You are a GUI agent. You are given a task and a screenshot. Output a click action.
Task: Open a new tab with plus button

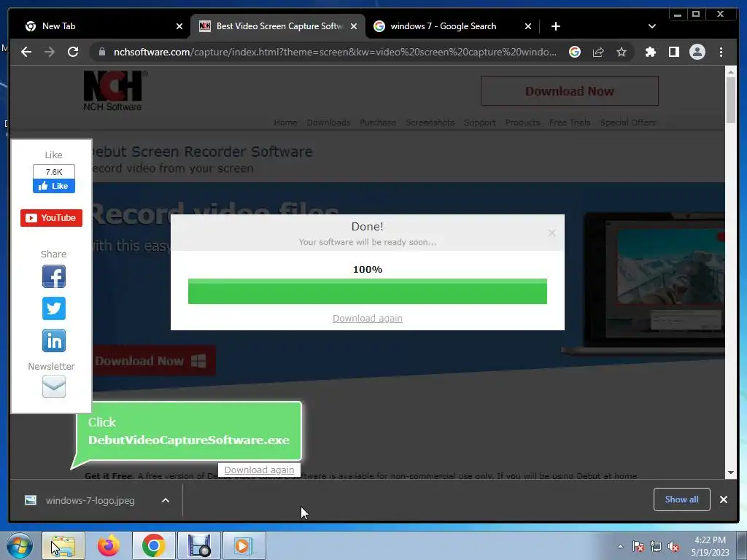[x=555, y=26]
